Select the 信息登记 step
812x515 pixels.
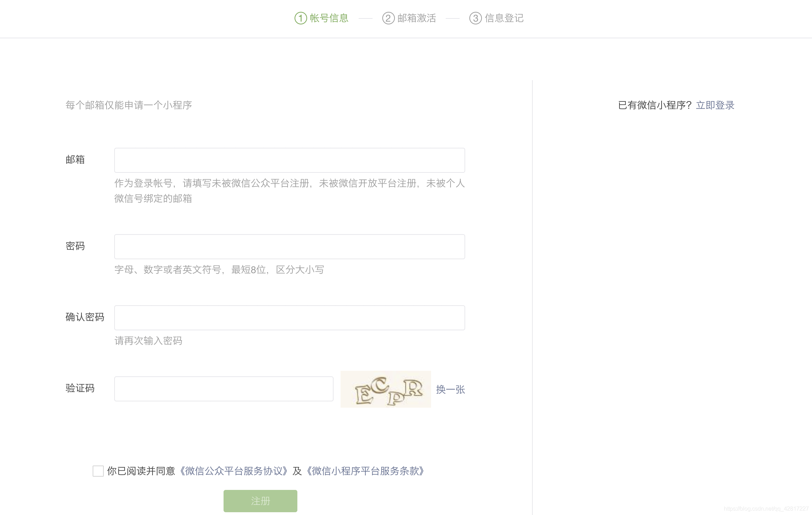(x=504, y=18)
